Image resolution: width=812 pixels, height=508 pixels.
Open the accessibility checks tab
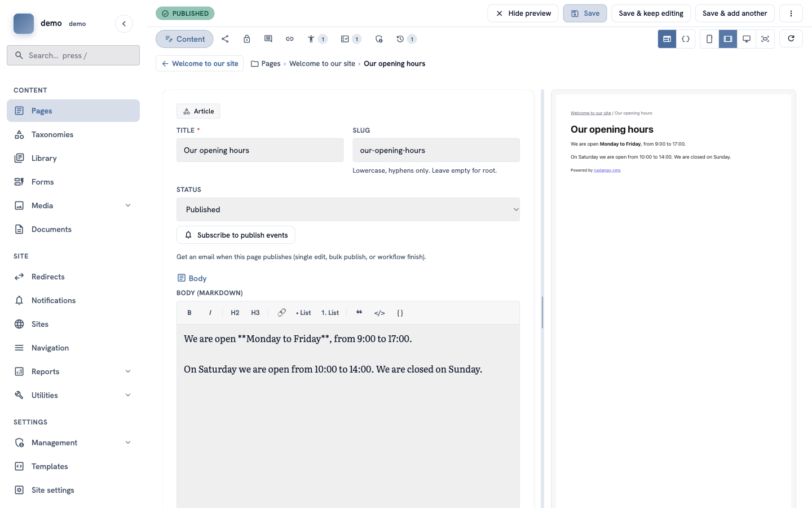(x=317, y=39)
